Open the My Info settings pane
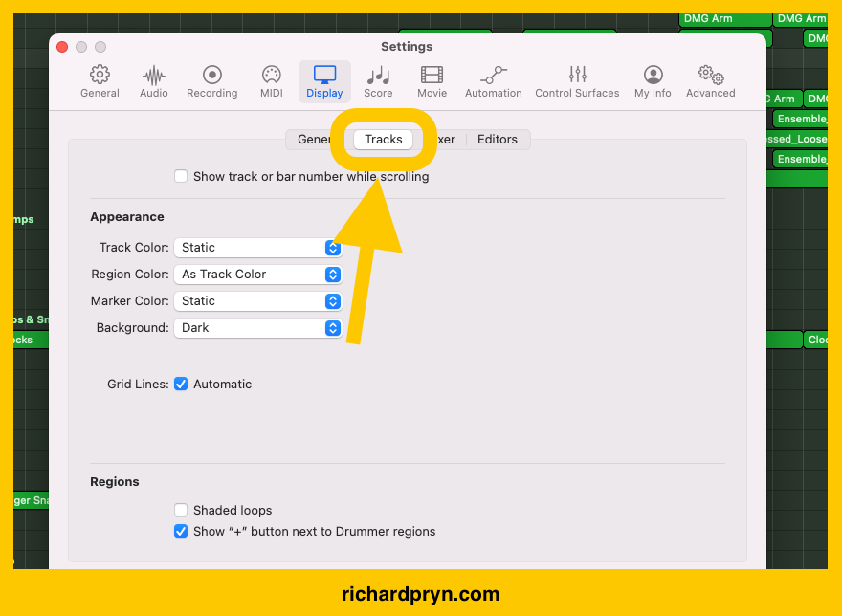The height and width of the screenshot is (616, 842). pyautogui.click(x=653, y=81)
